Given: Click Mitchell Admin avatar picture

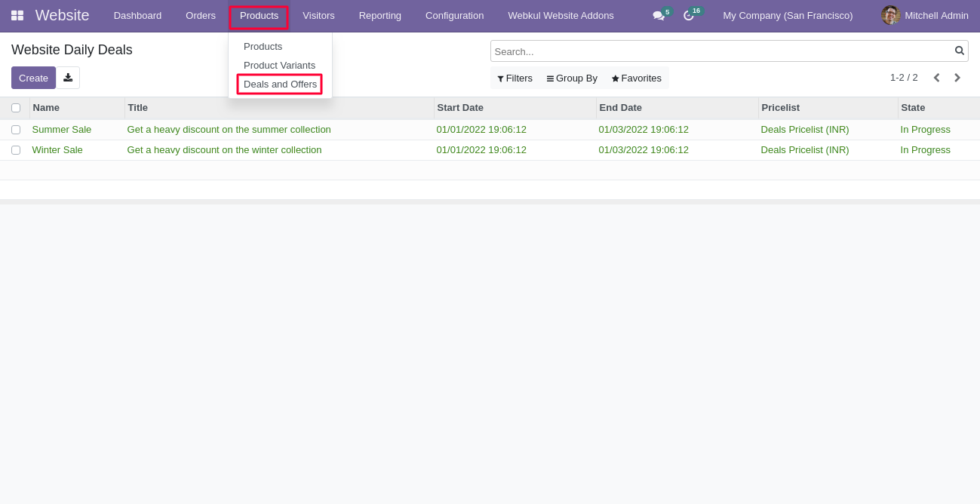Looking at the screenshot, I should (890, 15).
